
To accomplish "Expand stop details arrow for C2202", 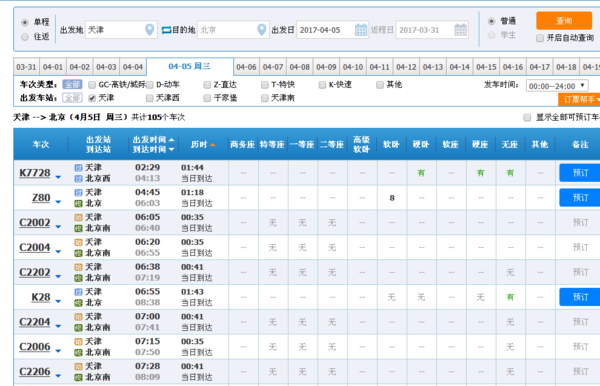I will click(x=58, y=277).
